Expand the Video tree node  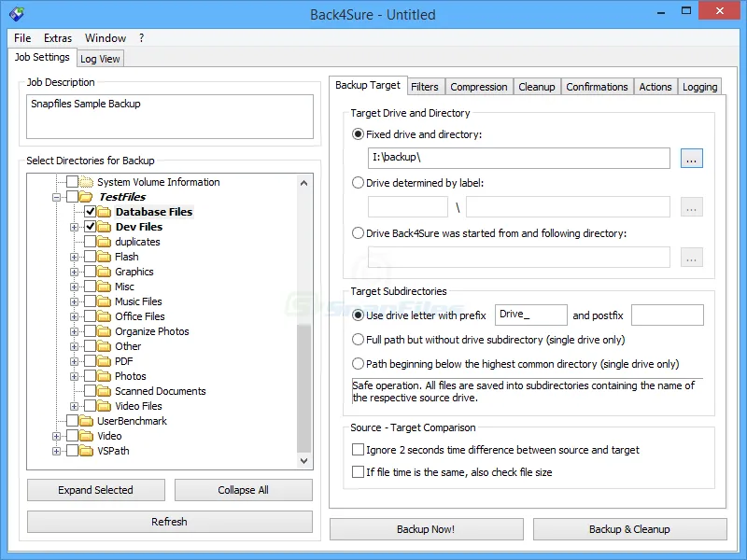tap(56, 436)
